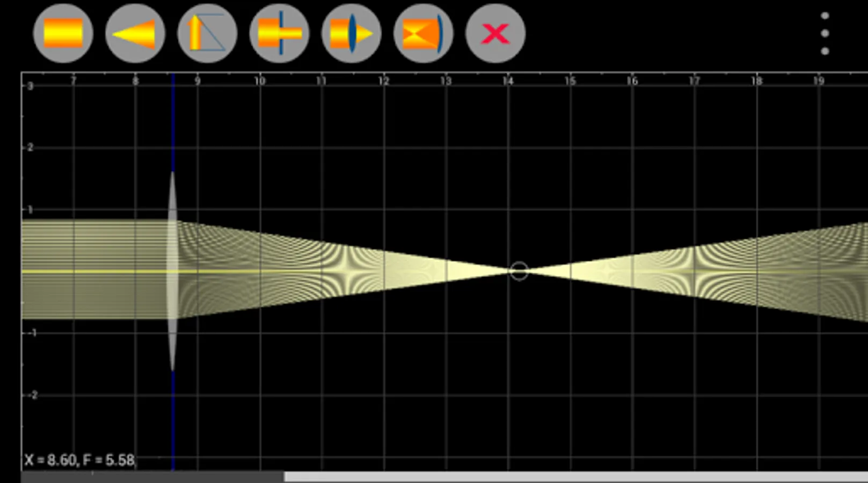868x483 pixels.
Task: Select the focal point circle marker
Action: click(x=519, y=271)
